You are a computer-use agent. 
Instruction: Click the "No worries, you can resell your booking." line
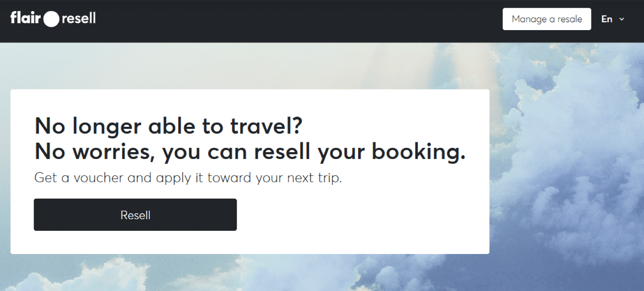250,151
